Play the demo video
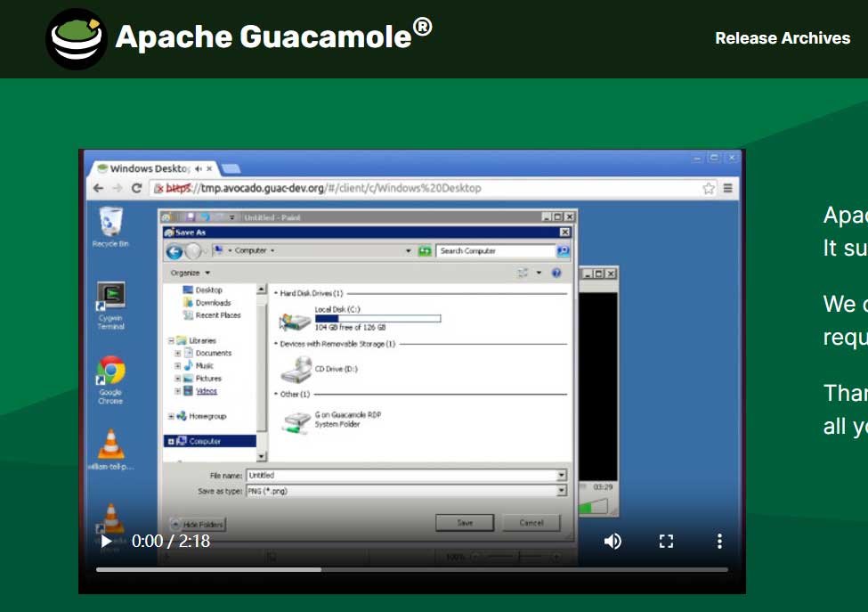This screenshot has width=868, height=612. pyautogui.click(x=106, y=541)
